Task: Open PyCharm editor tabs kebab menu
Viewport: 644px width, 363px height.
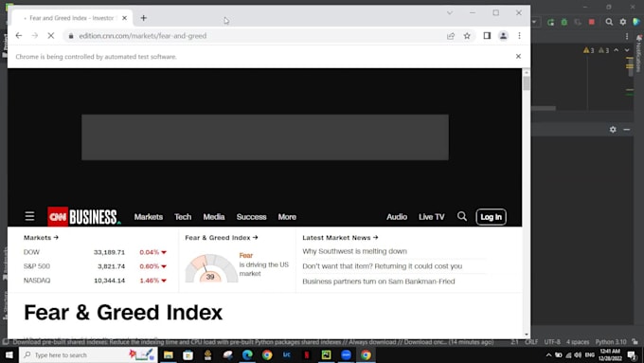Action: (x=627, y=37)
